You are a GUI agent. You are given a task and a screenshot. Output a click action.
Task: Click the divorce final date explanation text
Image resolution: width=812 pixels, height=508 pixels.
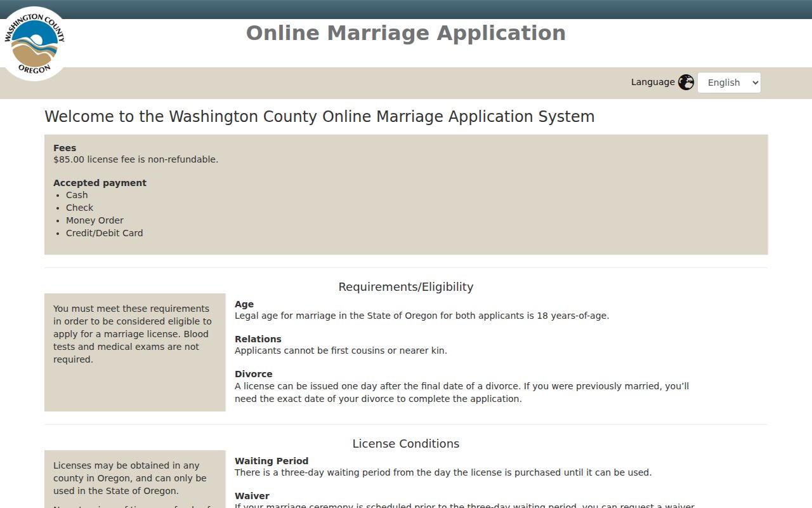(462, 392)
